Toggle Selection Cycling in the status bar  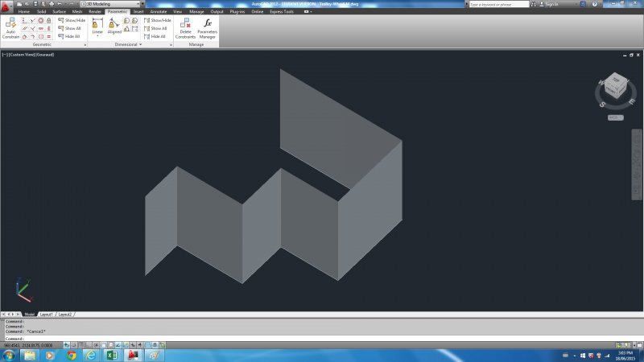(163, 345)
